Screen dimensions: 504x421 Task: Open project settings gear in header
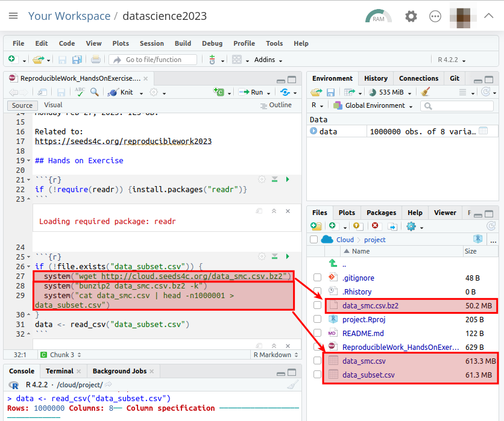pyautogui.click(x=411, y=16)
